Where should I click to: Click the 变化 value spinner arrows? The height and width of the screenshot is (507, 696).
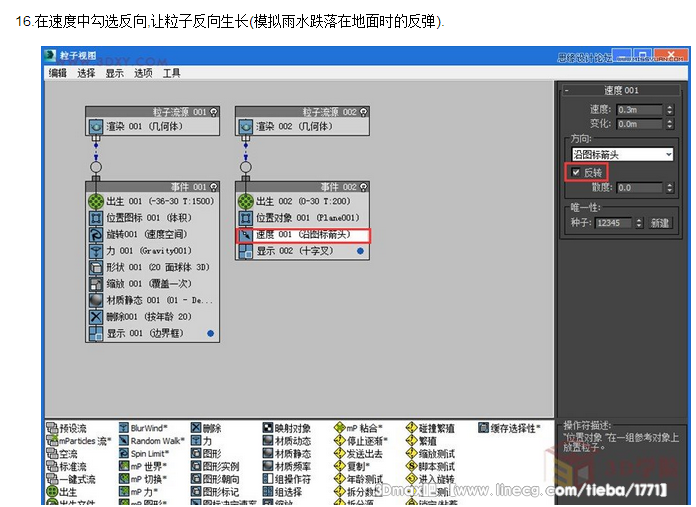(669, 124)
